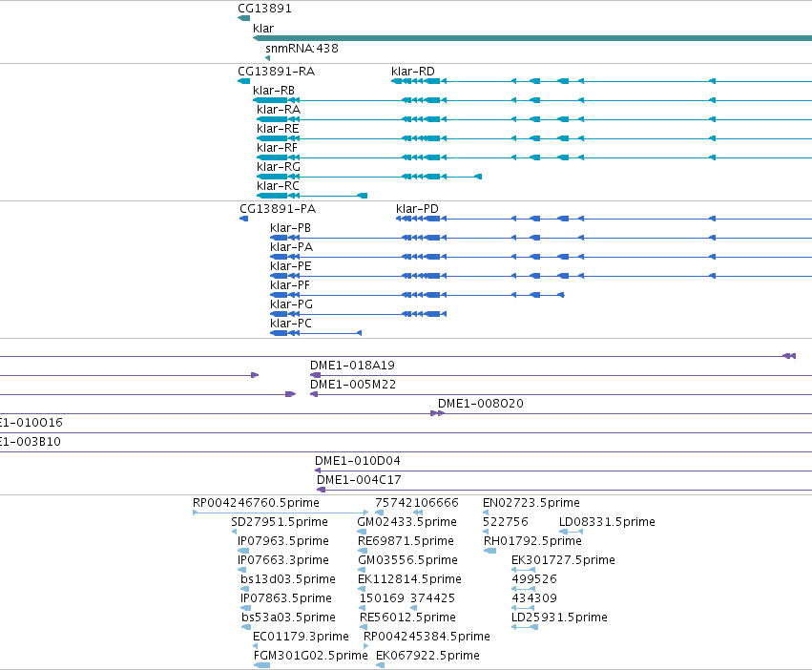The height and width of the screenshot is (670, 812).
Task: Click the LD25931.5prime EST label
Action: [x=559, y=618]
